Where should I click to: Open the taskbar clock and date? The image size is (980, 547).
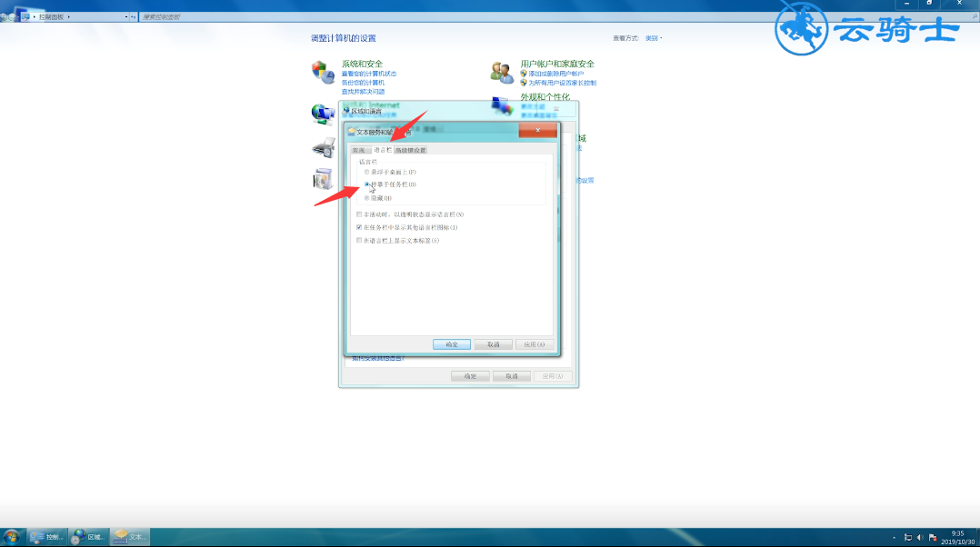click(957, 538)
